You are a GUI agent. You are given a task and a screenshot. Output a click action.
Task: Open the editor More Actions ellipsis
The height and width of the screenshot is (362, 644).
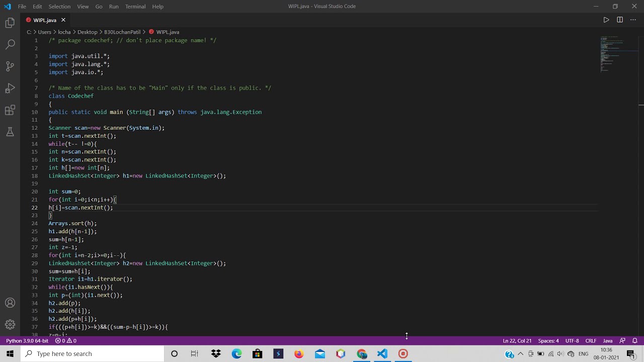(633, 20)
